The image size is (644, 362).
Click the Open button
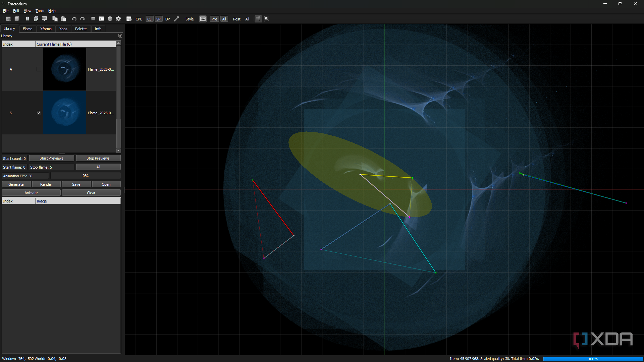[x=106, y=184]
